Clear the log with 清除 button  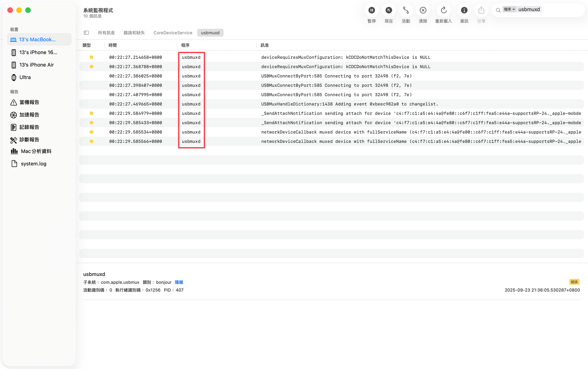click(423, 11)
